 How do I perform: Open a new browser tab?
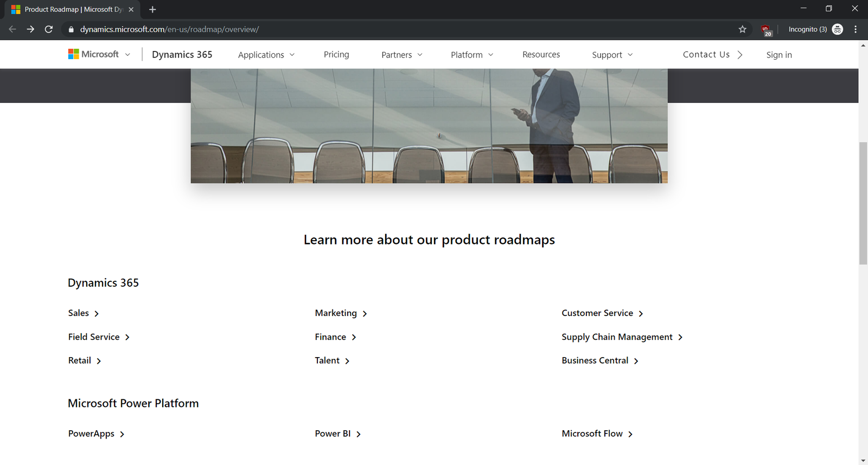coord(152,9)
